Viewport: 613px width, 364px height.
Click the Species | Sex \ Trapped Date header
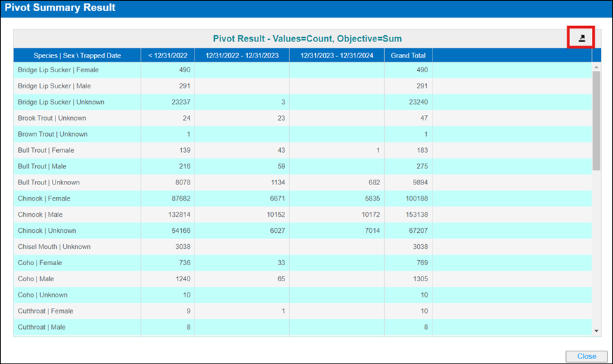(77, 55)
